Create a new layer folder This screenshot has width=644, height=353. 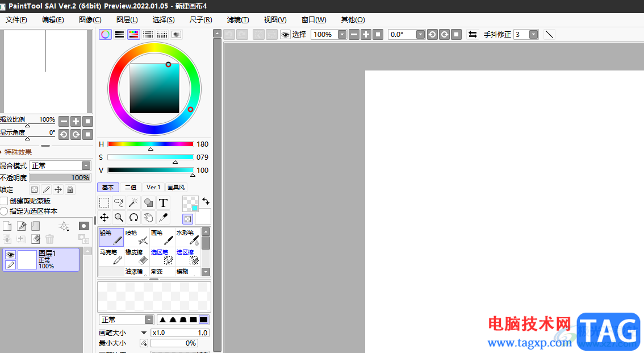36,226
